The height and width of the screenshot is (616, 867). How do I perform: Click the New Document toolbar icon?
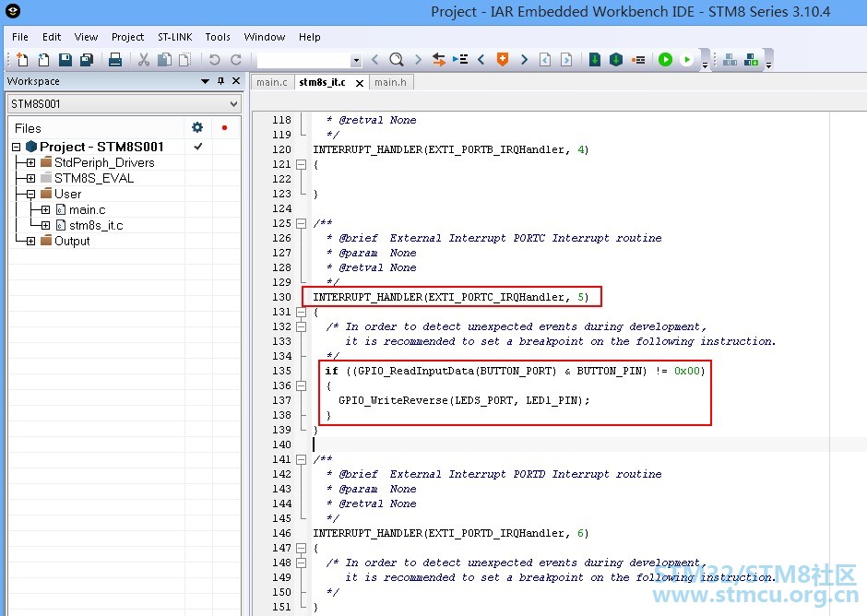point(22,59)
